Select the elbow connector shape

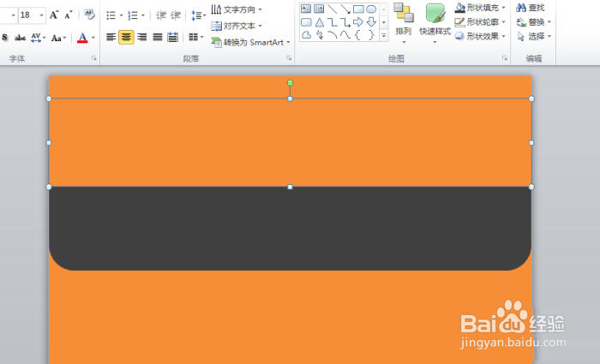(x=333, y=22)
